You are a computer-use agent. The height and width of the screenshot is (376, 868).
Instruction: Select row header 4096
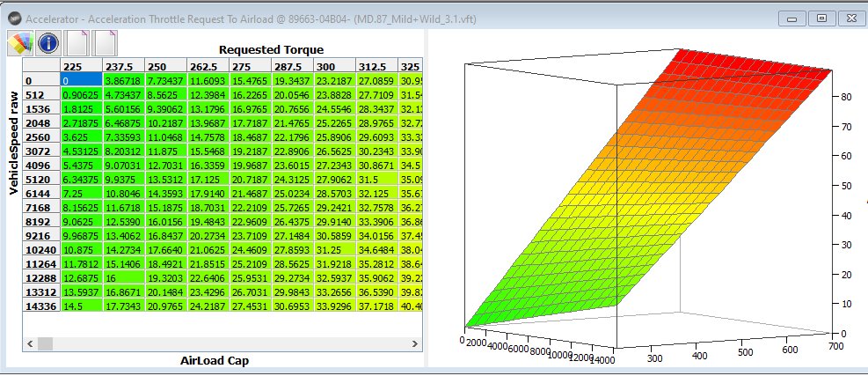click(x=41, y=165)
